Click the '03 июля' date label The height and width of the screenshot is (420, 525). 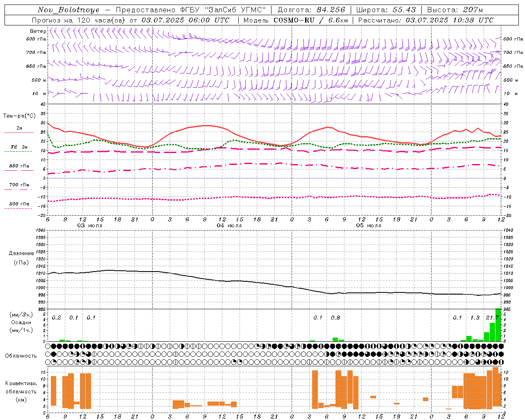coord(90,226)
